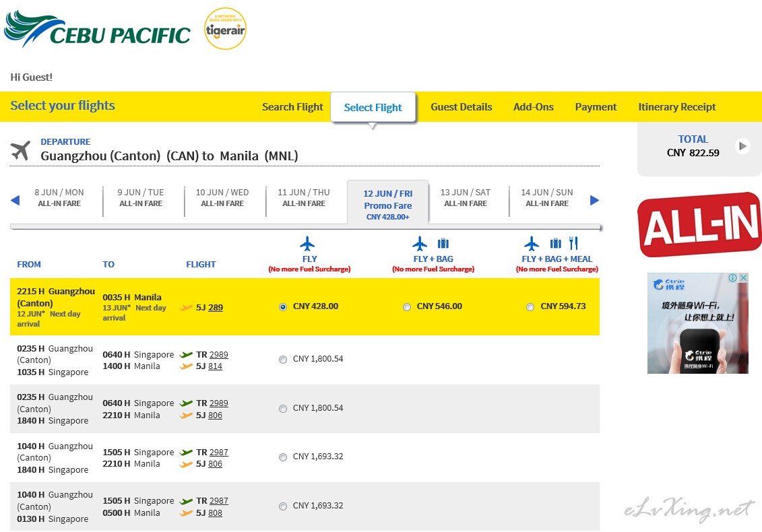This screenshot has height=532, width=762.
Task: Click the Hi Guest! greeting
Action: coord(32,77)
